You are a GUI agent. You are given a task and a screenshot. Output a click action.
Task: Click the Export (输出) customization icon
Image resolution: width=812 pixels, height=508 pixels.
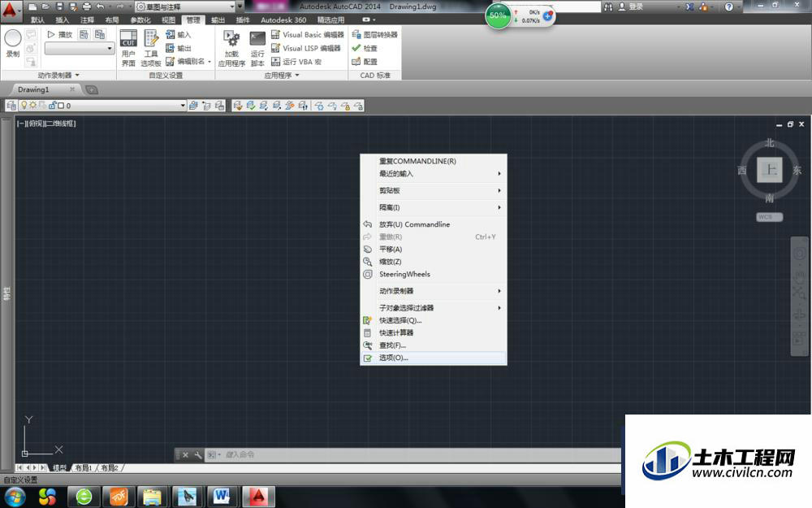pyautogui.click(x=170, y=48)
